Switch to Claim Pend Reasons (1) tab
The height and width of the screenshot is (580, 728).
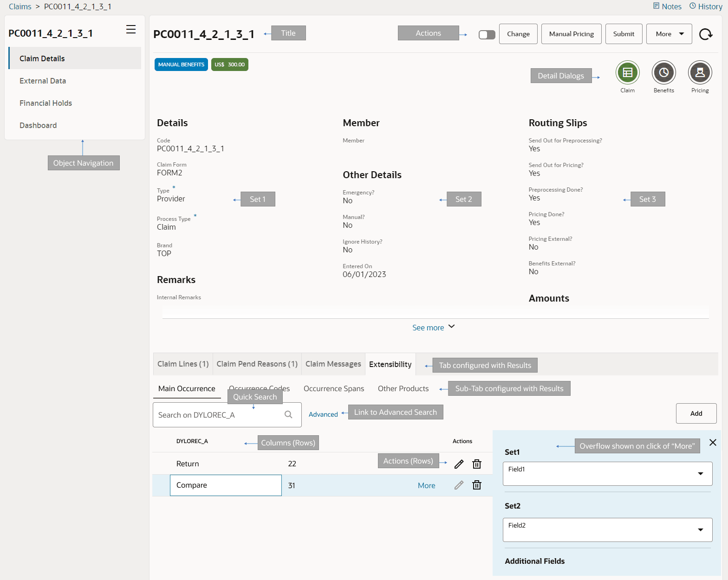point(257,364)
